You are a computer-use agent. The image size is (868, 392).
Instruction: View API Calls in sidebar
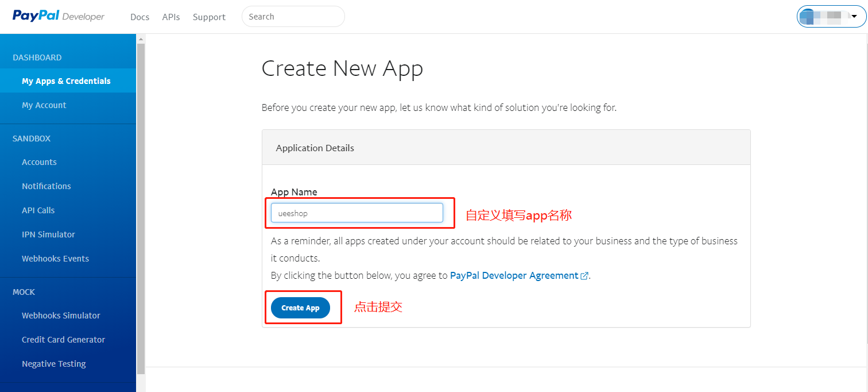pyautogui.click(x=38, y=210)
